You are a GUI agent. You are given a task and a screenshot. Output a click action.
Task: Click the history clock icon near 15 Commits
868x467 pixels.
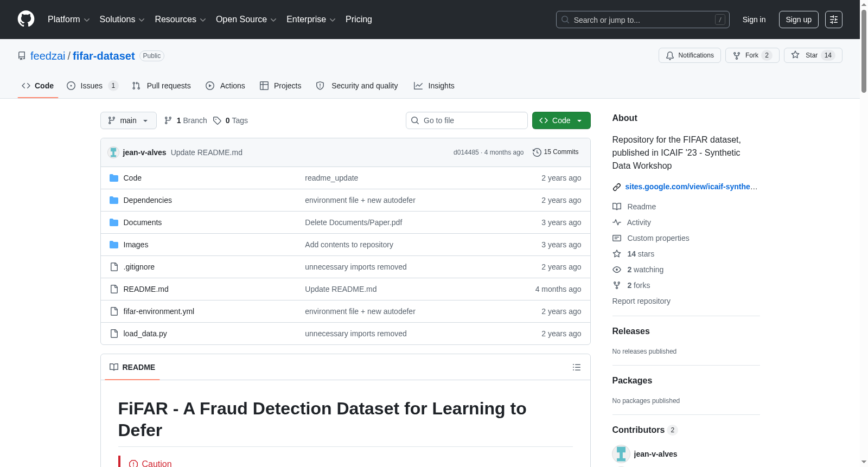tap(537, 152)
